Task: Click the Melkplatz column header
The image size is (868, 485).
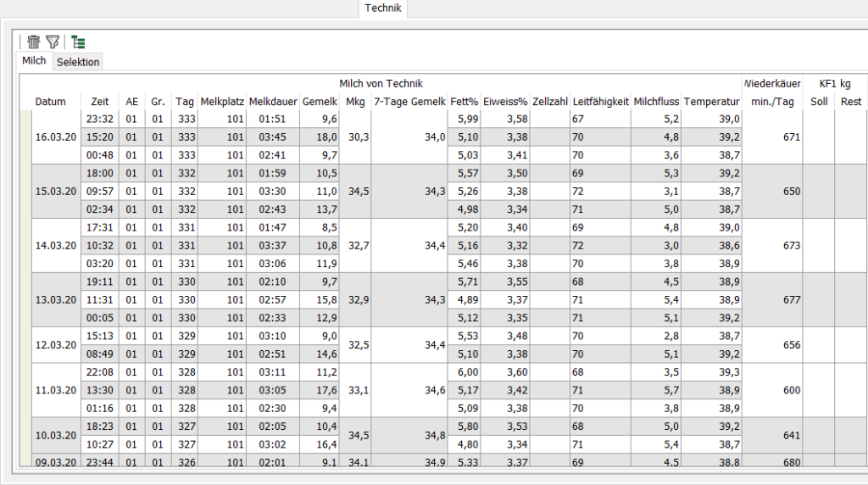Action: (222, 102)
